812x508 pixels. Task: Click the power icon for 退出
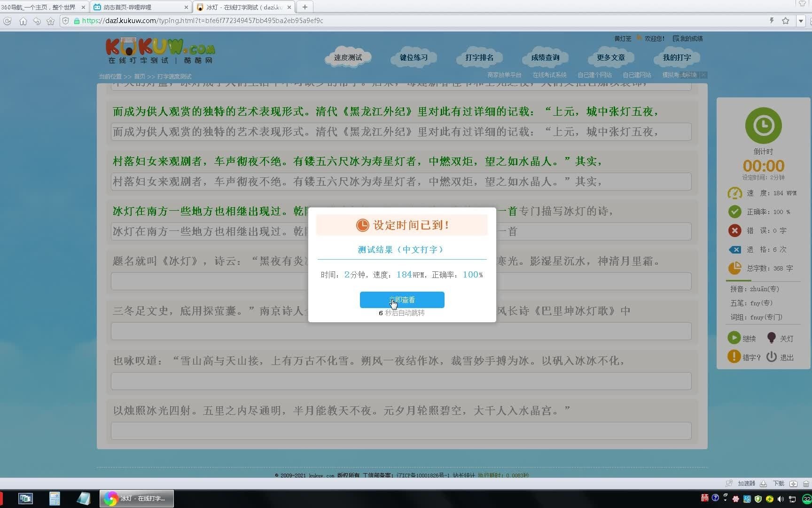tap(771, 357)
